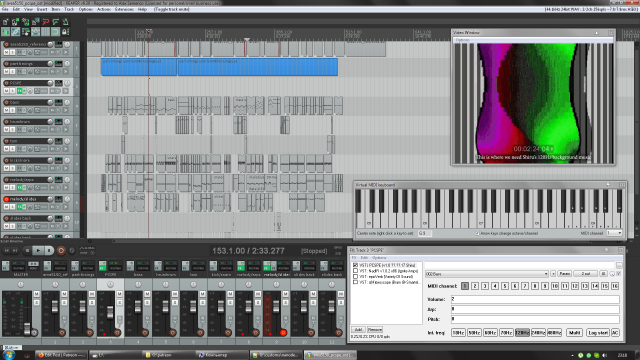Solo the bass track in track panel

13,110
